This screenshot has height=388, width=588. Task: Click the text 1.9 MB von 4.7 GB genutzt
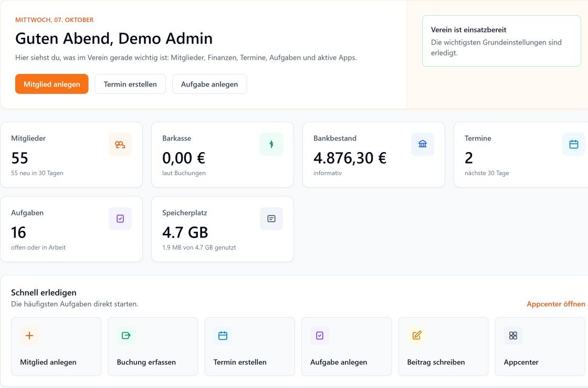pyautogui.click(x=199, y=247)
